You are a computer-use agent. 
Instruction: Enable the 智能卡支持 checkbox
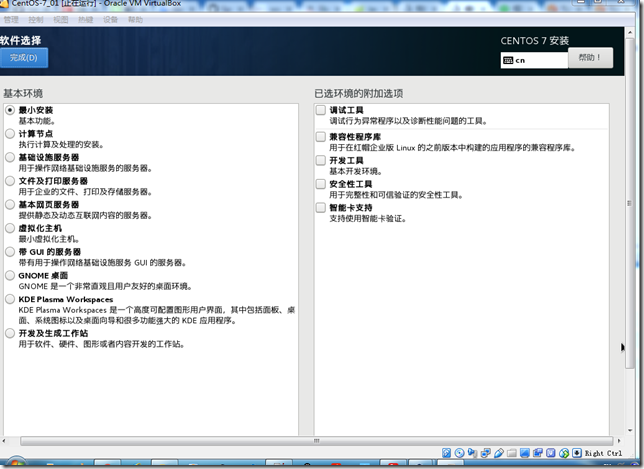[321, 207]
